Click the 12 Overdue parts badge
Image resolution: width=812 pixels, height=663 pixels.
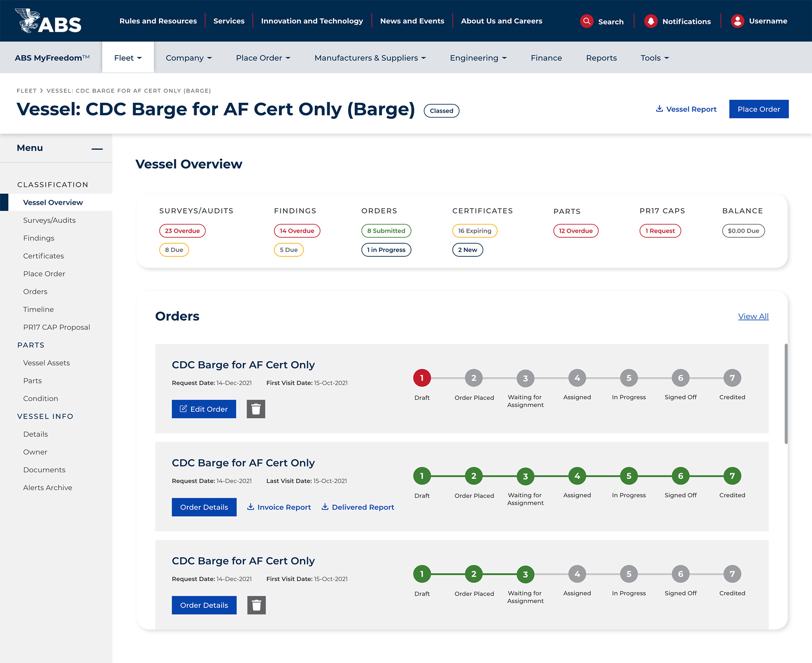[x=575, y=230]
